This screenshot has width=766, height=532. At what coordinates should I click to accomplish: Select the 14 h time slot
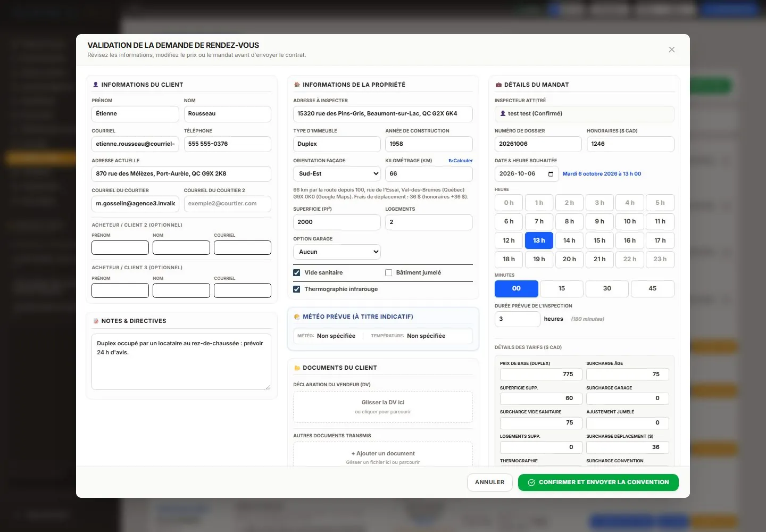click(569, 240)
